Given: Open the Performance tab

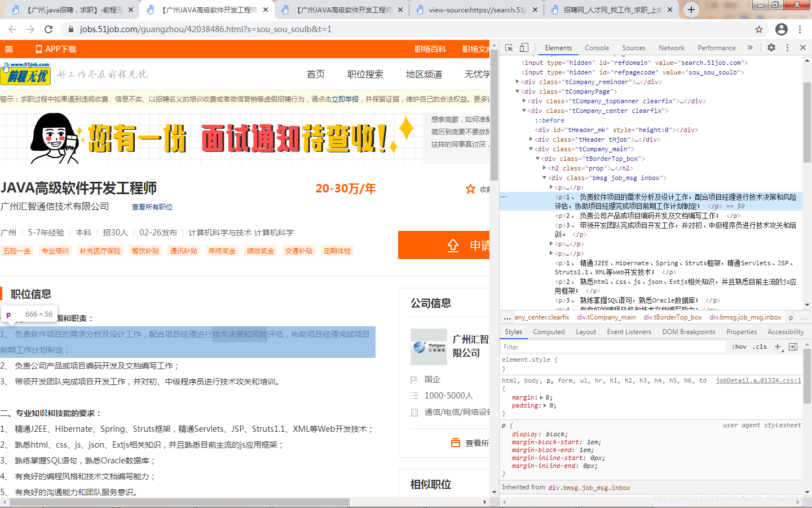Looking at the screenshot, I should (x=716, y=48).
